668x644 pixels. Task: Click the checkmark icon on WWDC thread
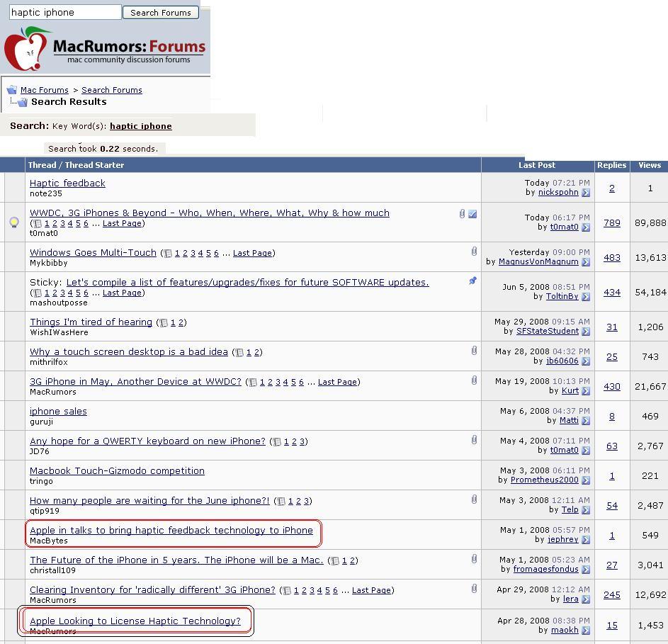point(472,214)
